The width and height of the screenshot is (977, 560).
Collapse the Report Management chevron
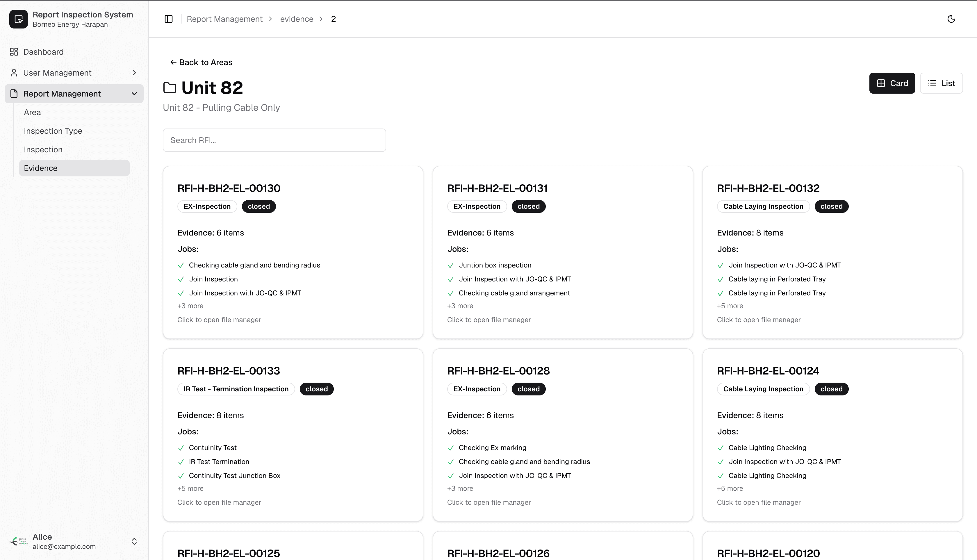(134, 93)
